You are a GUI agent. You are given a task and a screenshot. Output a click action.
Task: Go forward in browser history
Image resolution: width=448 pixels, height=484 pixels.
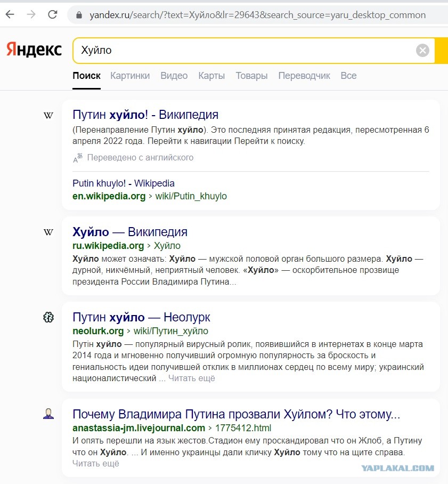pos(31,14)
